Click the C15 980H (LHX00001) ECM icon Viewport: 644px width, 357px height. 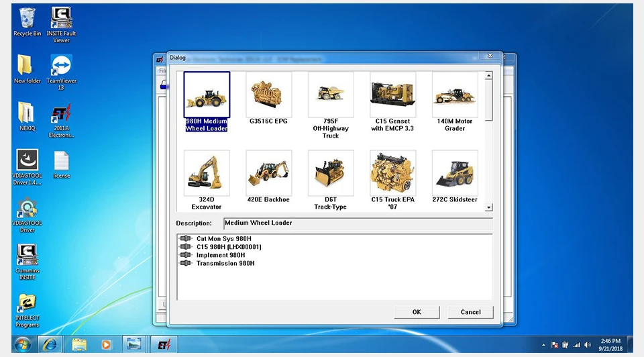(x=186, y=246)
